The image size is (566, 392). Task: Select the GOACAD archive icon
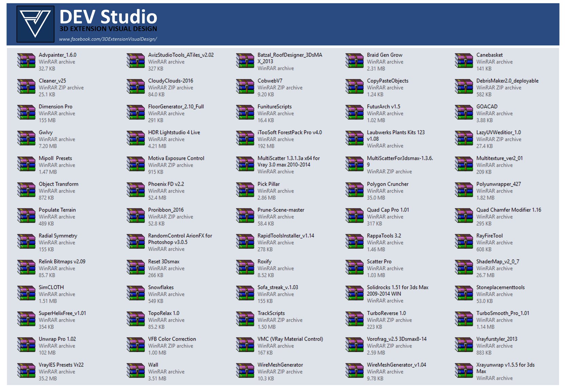point(464,113)
